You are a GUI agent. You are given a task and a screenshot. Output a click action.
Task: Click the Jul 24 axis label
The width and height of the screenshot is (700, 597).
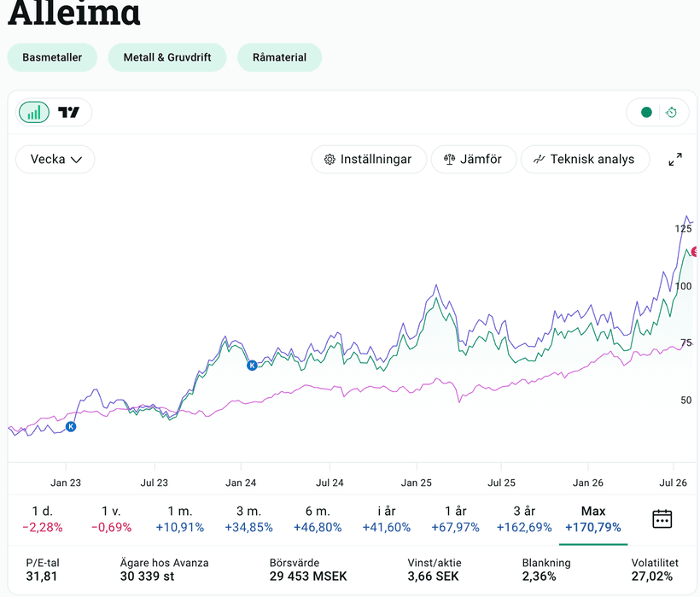[x=330, y=483]
